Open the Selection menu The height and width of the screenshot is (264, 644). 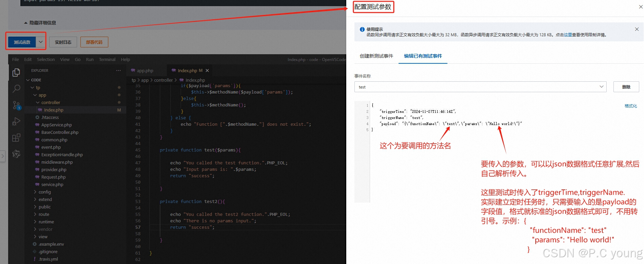(46, 59)
